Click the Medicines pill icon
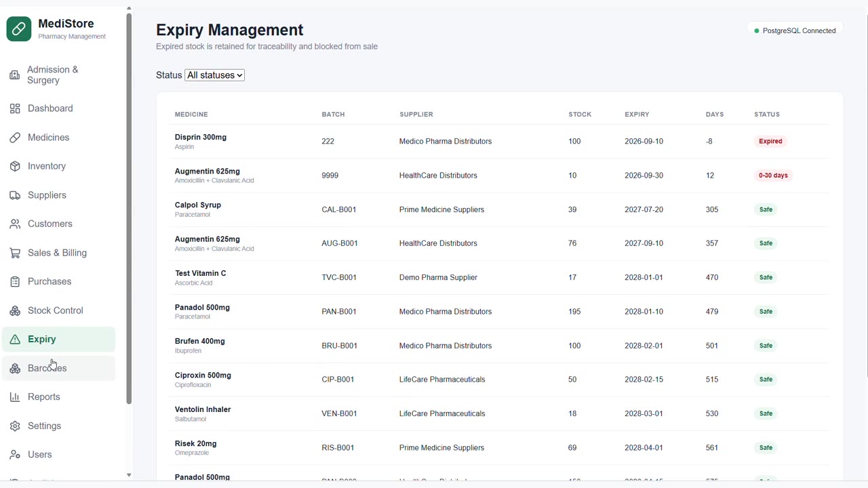The width and height of the screenshot is (868, 488). click(15, 138)
